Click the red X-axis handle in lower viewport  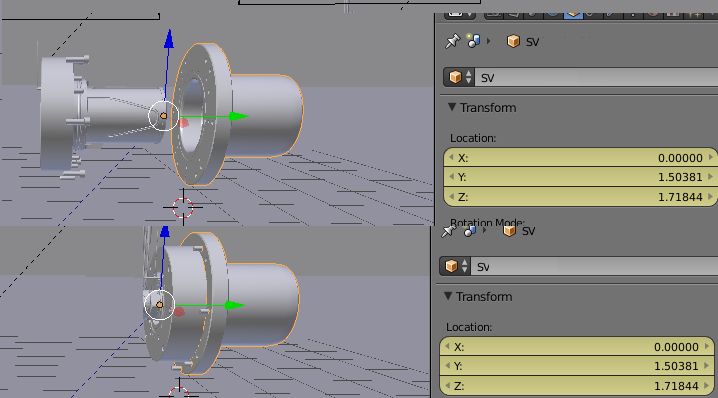[x=179, y=312]
